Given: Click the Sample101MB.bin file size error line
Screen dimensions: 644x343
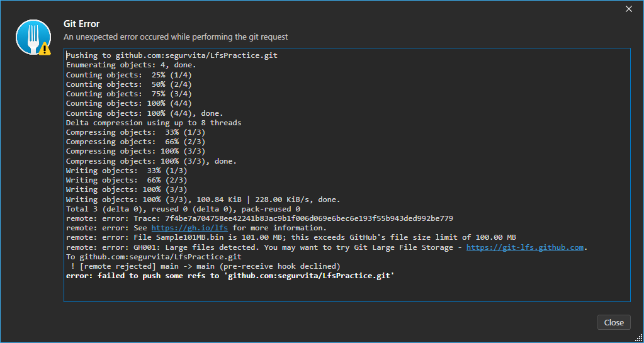Looking at the screenshot, I should (291, 237).
